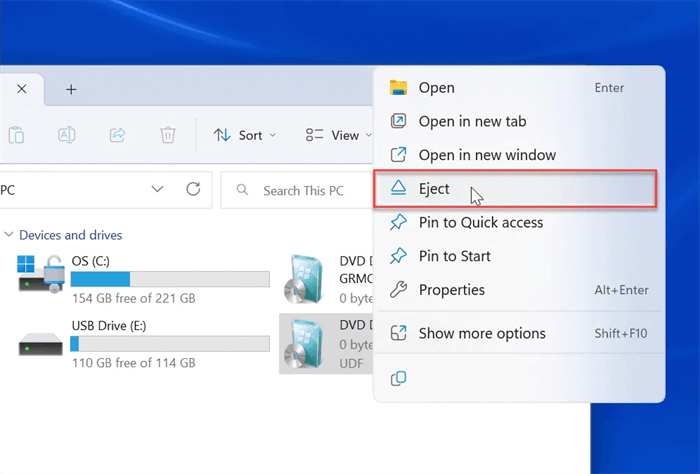700x474 pixels.
Task: Select Eject from the context menu
Action: point(515,189)
